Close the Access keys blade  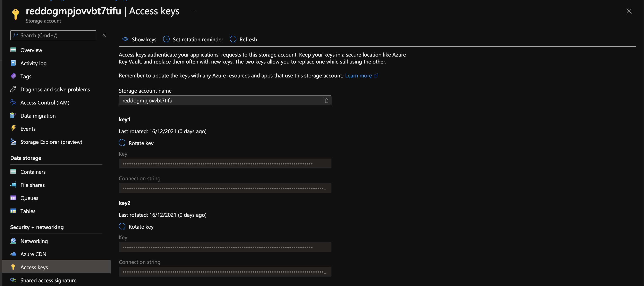pos(629,11)
